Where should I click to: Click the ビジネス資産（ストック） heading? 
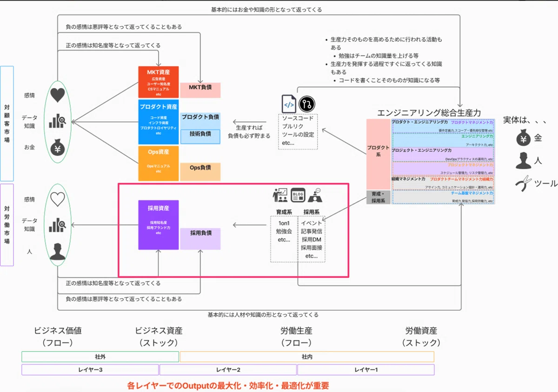pyautogui.click(x=159, y=337)
